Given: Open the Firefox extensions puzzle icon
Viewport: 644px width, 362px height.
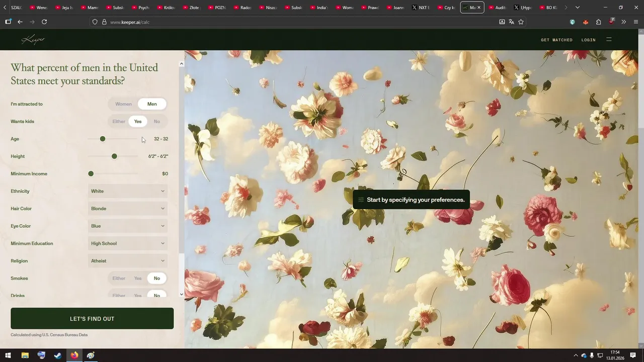Looking at the screenshot, I should click(598, 22).
